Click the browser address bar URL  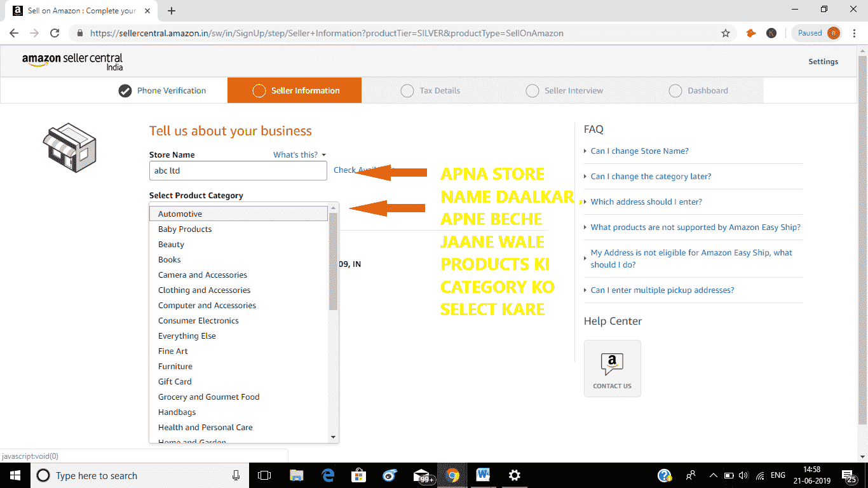click(327, 33)
